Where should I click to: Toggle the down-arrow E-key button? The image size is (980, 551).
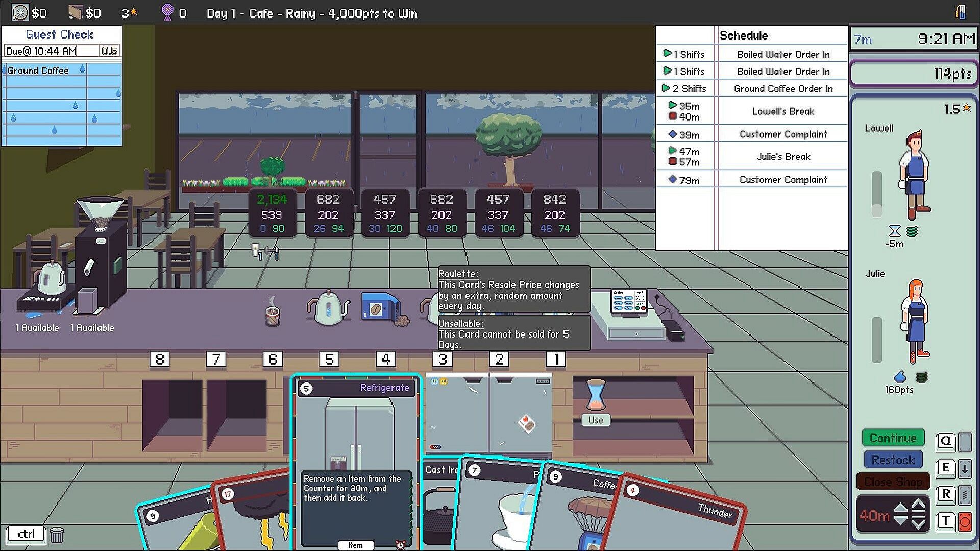pos(965,468)
